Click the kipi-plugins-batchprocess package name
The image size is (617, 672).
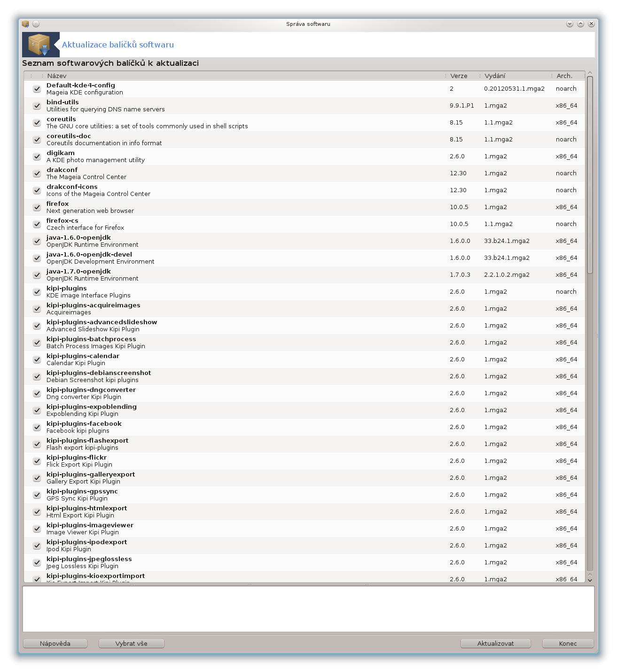[x=91, y=339]
